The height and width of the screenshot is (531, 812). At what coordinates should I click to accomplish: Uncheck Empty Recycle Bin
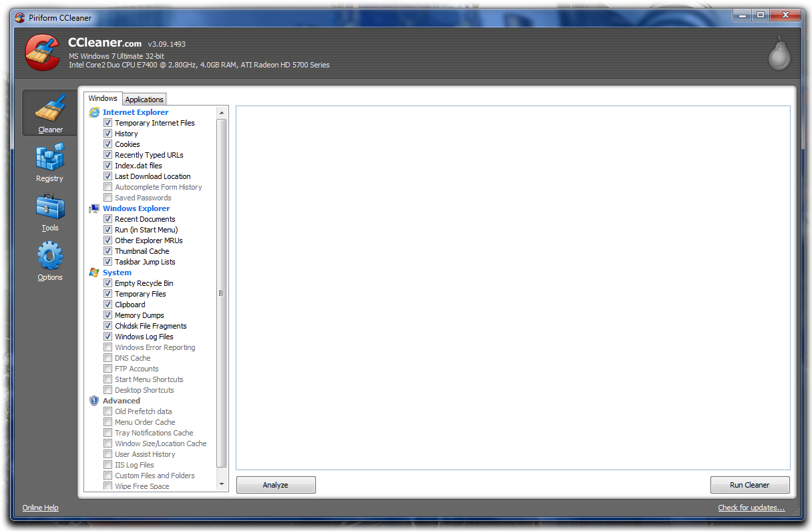tap(108, 283)
